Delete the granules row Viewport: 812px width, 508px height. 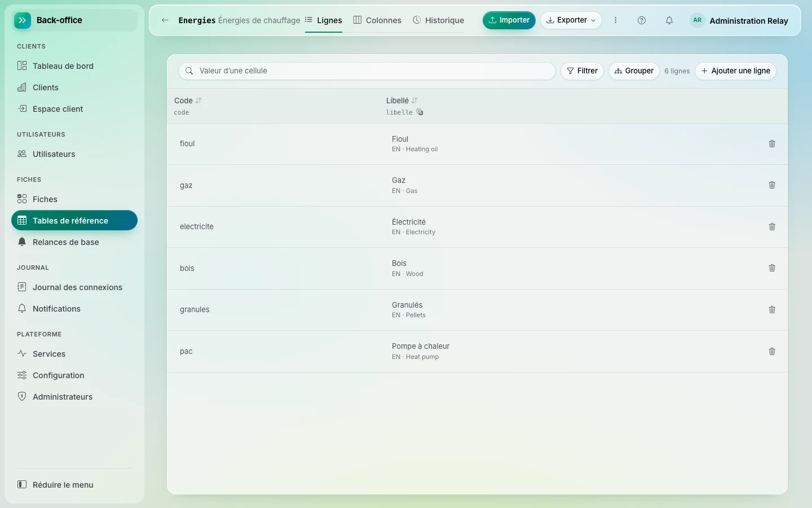point(772,310)
